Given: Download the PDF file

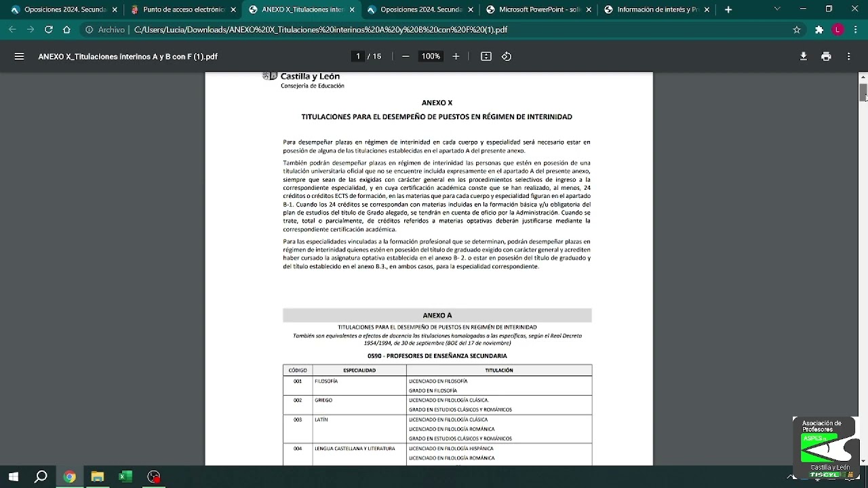Looking at the screenshot, I should (x=804, y=56).
